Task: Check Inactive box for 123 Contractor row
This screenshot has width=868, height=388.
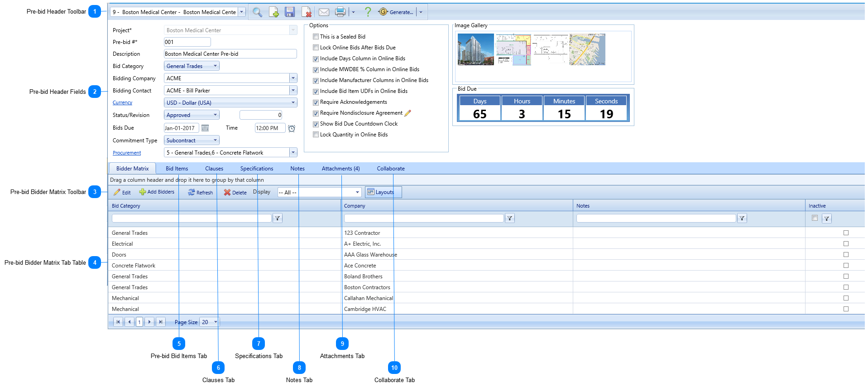Action: [x=846, y=233]
